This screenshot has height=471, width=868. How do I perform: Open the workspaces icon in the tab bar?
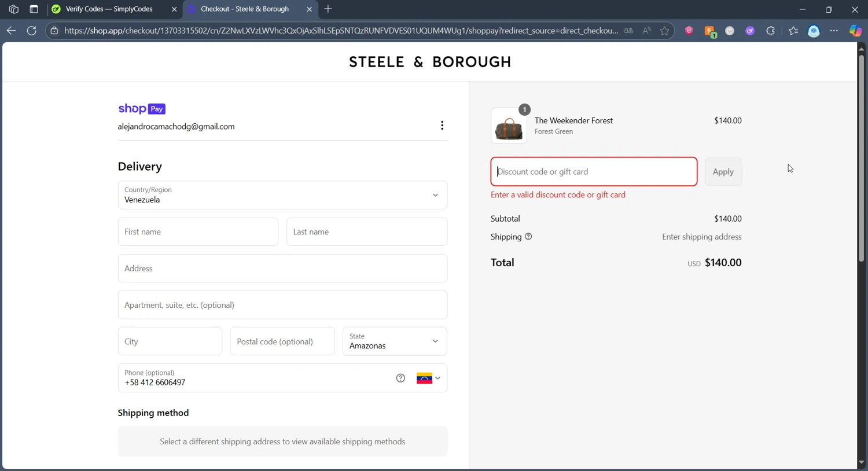pos(13,9)
